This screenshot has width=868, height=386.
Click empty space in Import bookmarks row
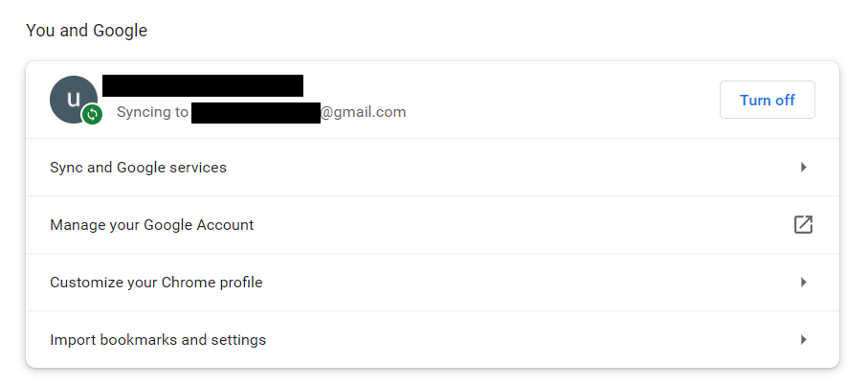pos(499,339)
